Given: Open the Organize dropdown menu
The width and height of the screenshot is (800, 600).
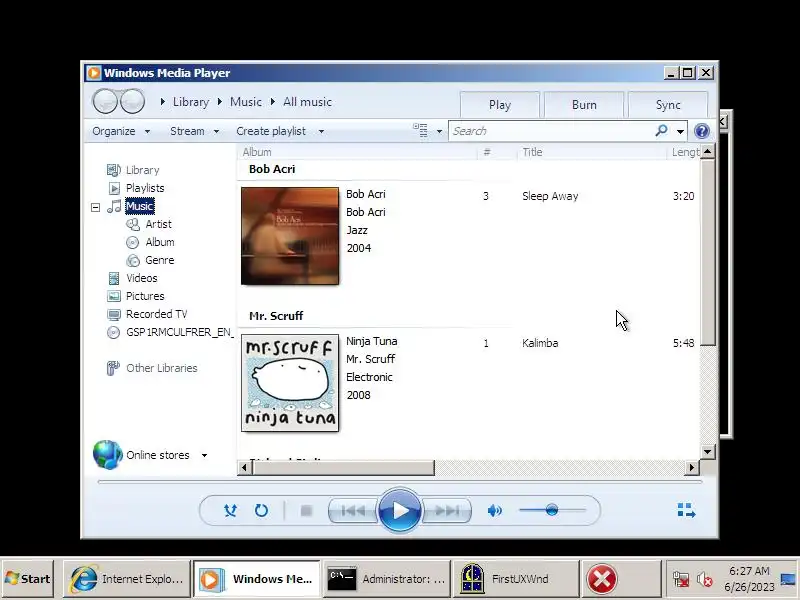Looking at the screenshot, I should coord(121,131).
